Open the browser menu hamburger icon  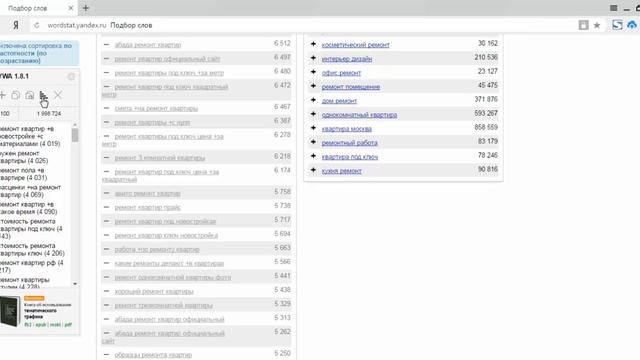pyautogui.click(x=613, y=8)
